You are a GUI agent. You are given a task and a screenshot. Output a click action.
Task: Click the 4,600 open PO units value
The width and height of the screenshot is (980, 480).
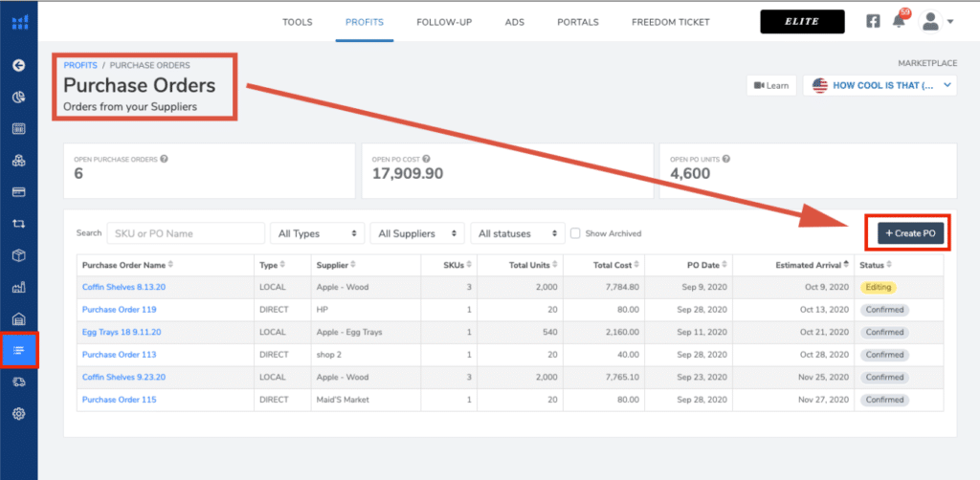click(x=690, y=173)
